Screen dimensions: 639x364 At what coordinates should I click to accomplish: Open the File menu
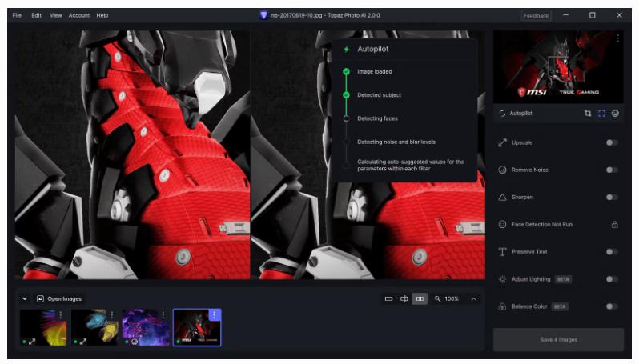(x=17, y=15)
